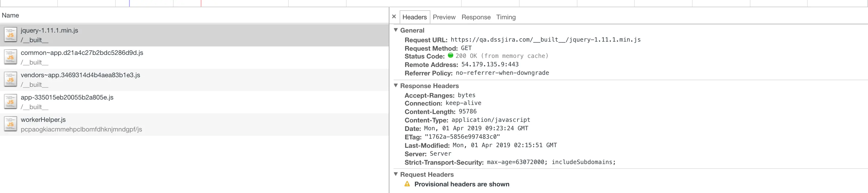Image resolution: width=868 pixels, height=193 pixels.
Task: Select the vendors~app.3469314d4b4aea83b1e3.js request
Action: pos(80,75)
